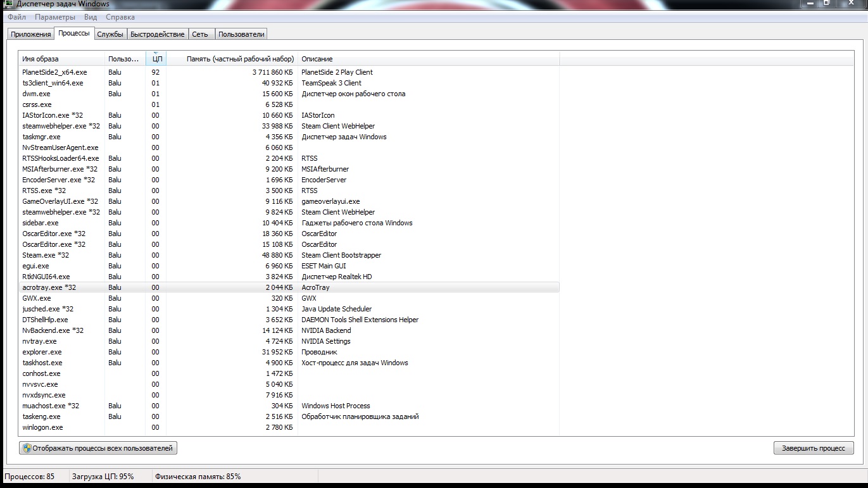Click status bar Процессов: 85
Viewport: 868px width, 488px height.
29,476
